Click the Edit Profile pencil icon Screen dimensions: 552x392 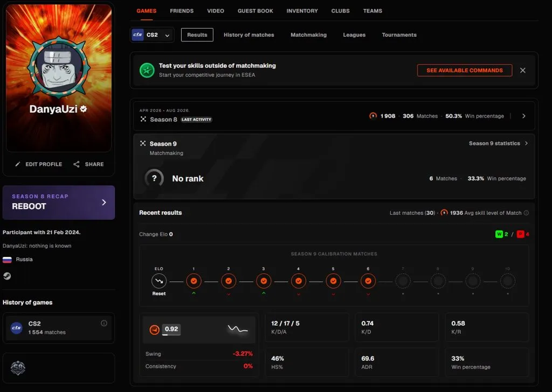point(18,164)
